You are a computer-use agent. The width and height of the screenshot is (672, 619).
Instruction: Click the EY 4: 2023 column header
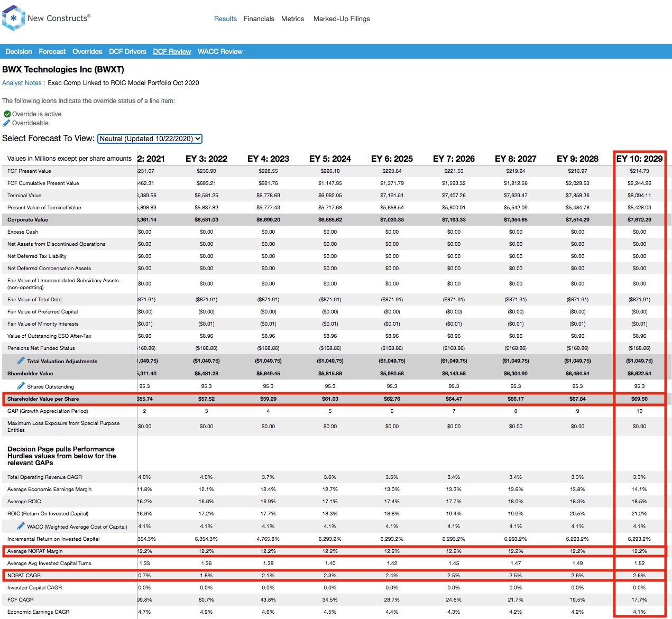pyautogui.click(x=268, y=159)
